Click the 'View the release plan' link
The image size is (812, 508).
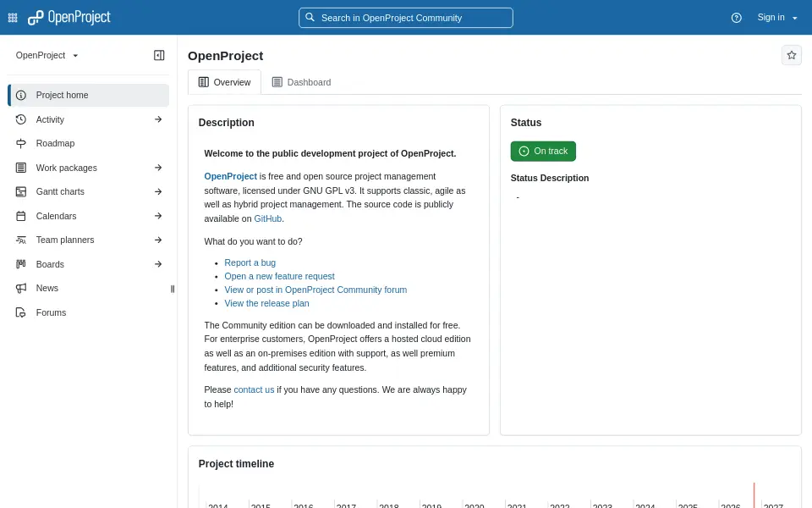(266, 303)
